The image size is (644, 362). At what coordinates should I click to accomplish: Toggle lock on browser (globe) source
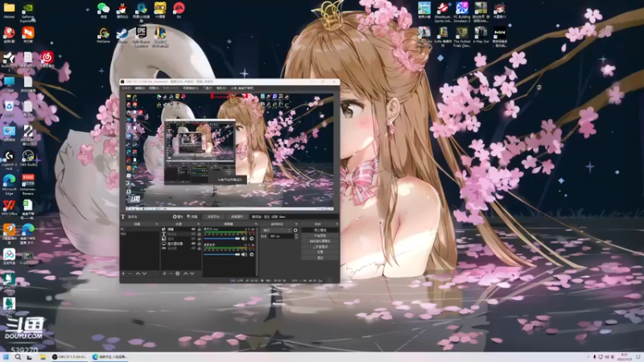(199, 229)
